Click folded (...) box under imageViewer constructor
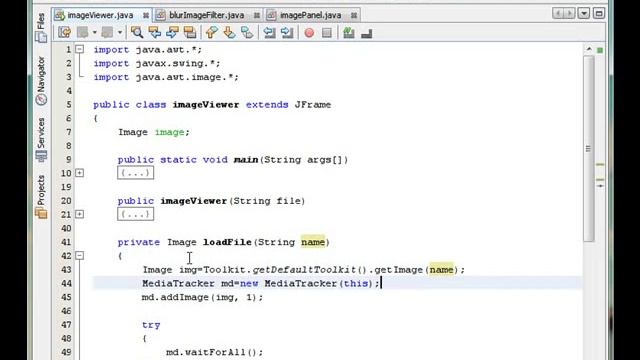The image size is (640, 360). coord(136,214)
